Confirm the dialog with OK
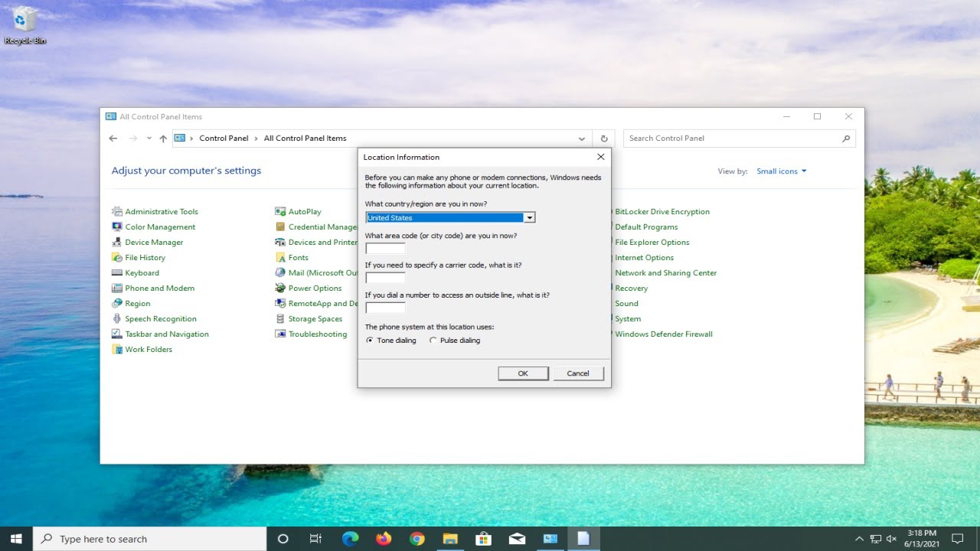Image resolution: width=980 pixels, height=551 pixels. tap(523, 373)
